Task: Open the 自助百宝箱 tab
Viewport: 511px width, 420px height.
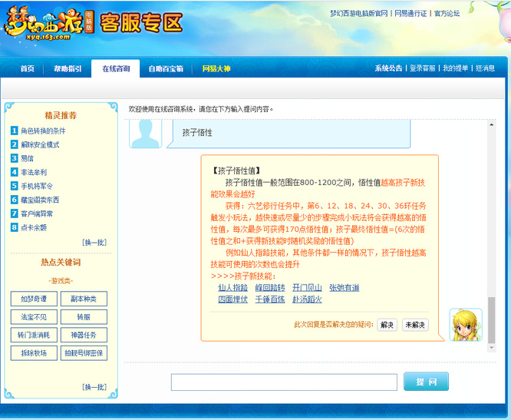Action: coord(166,68)
